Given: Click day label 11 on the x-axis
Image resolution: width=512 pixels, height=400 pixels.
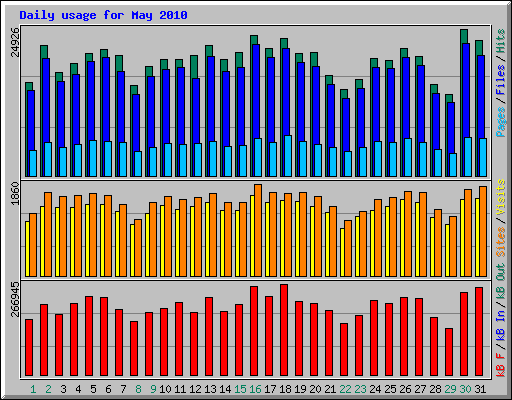Looking at the screenshot, I should pos(180,389).
